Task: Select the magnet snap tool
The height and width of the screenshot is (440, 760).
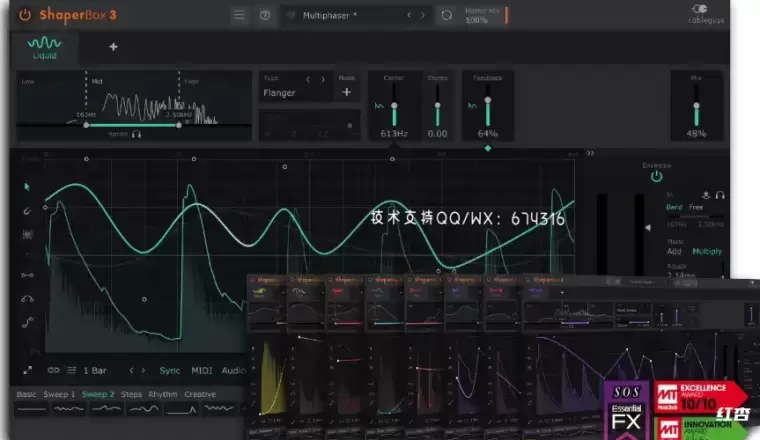Action: (x=27, y=211)
